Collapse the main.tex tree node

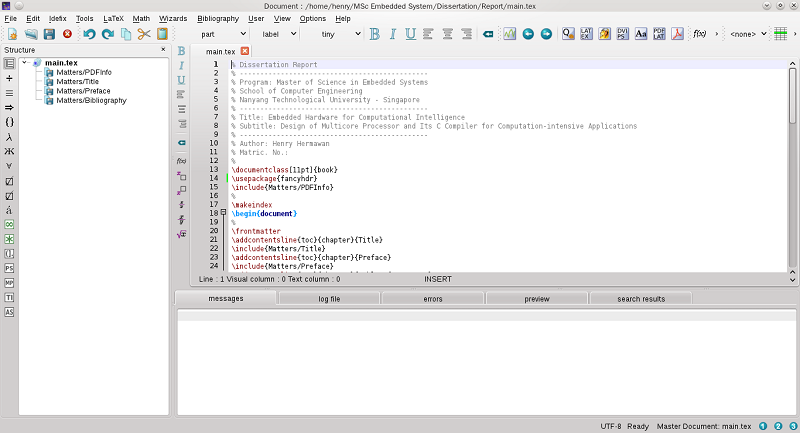coord(23,63)
